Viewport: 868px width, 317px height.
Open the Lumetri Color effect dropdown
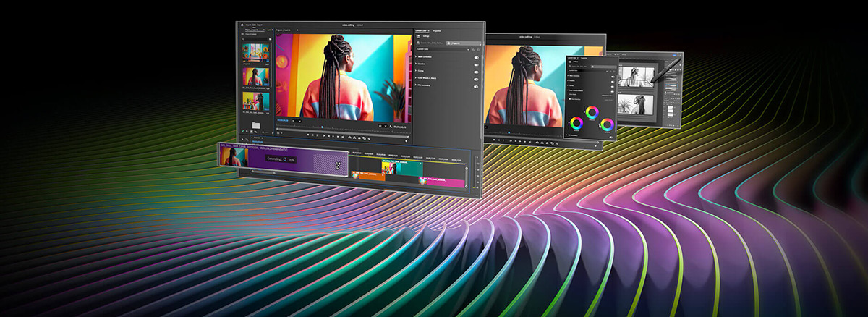pos(443,49)
